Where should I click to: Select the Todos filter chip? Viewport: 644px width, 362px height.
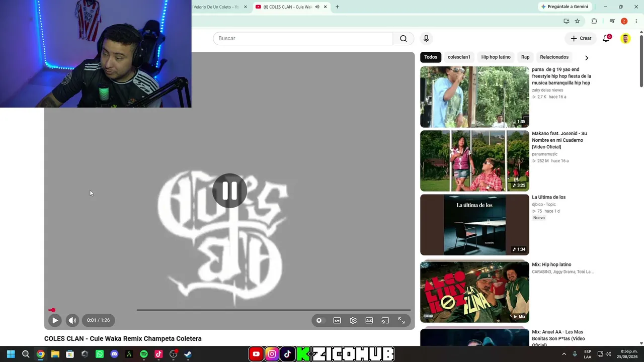tap(431, 57)
